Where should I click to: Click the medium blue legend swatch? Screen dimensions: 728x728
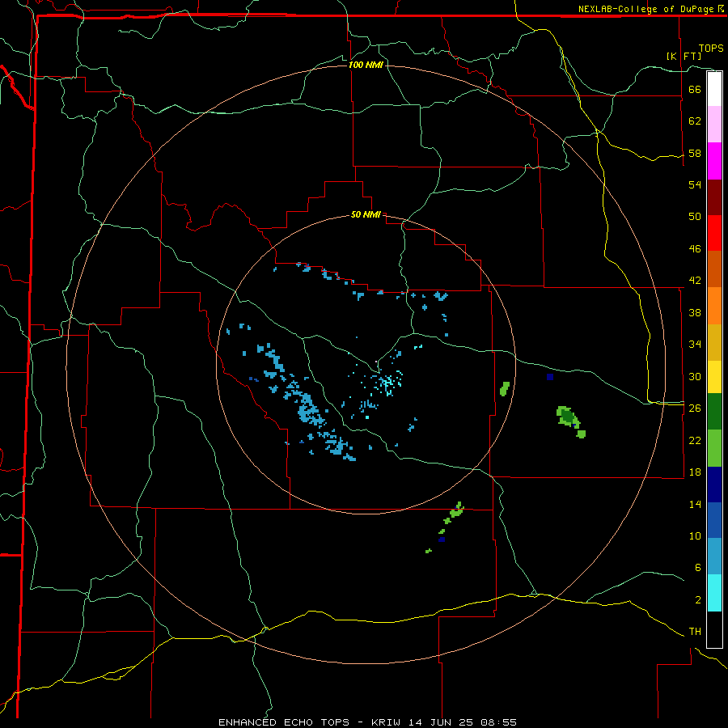click(x=714, y=520)
